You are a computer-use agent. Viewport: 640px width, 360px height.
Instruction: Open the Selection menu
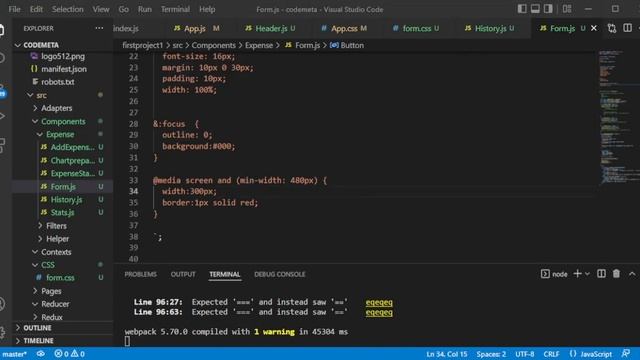tap(67, 9)
